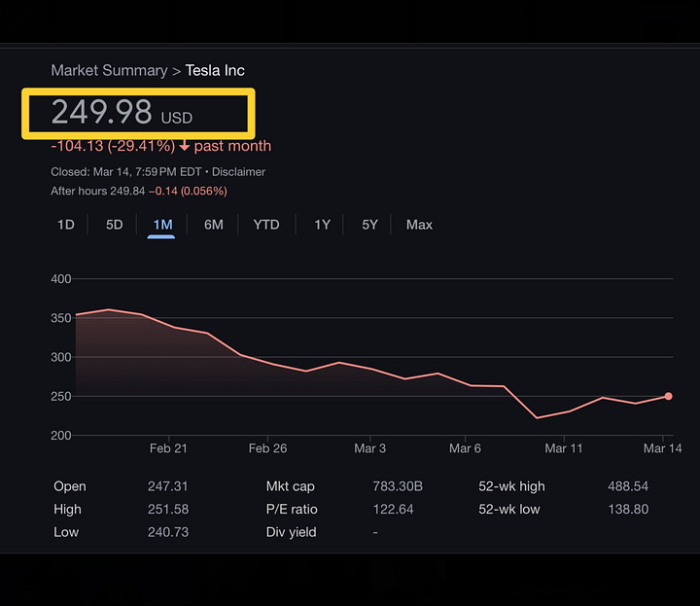The image size is (700, 606).
Task: Click the Mar 11 axis label
Action: [564, 448]
